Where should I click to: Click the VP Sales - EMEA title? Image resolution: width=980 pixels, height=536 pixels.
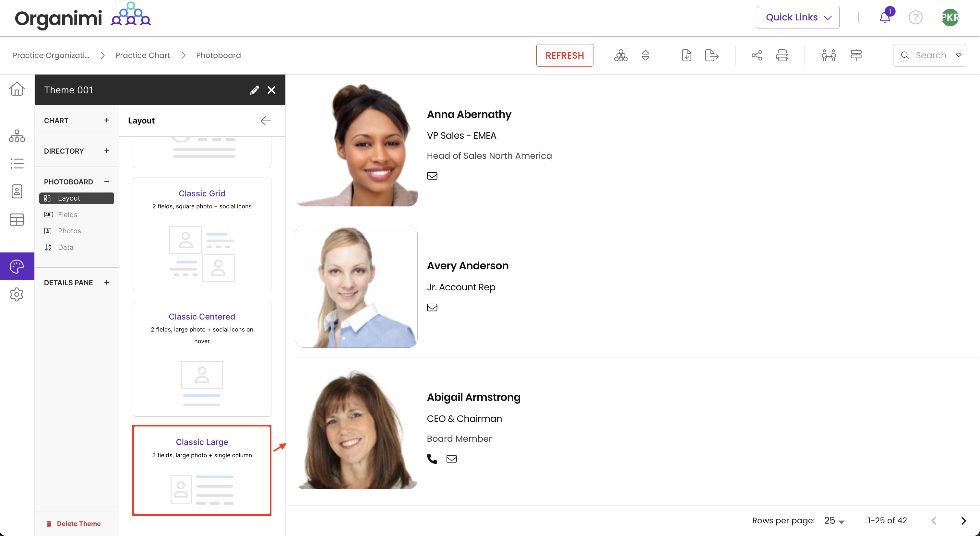pos(461,136)
